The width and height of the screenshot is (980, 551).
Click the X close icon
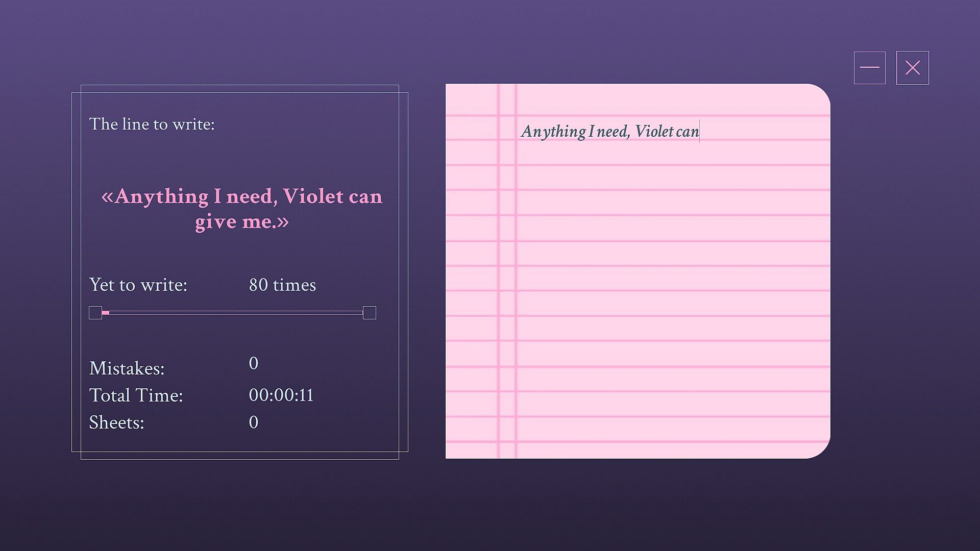912,68
